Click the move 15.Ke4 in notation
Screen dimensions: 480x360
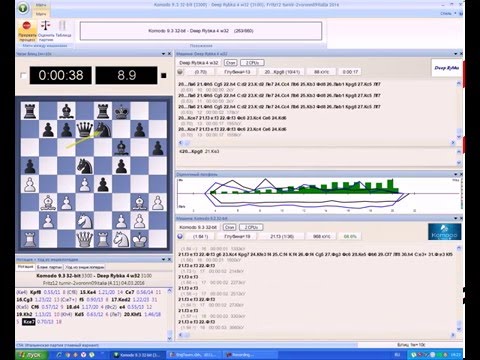coord(88,292)
